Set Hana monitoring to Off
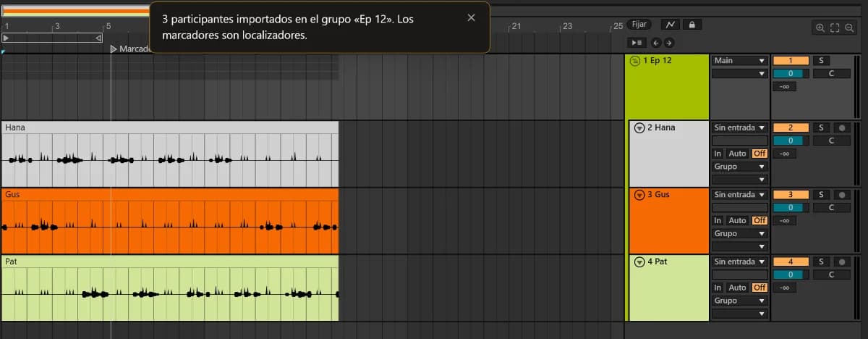The width and height of the screenshot is (868, 339). point(759,154)
